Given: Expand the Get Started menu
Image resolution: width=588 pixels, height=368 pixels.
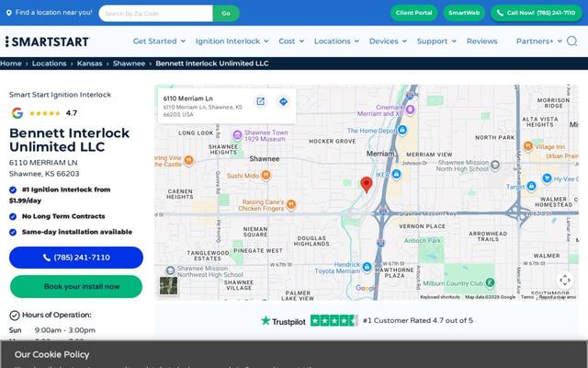Looking at the screenshot, I should pos(159,40).
